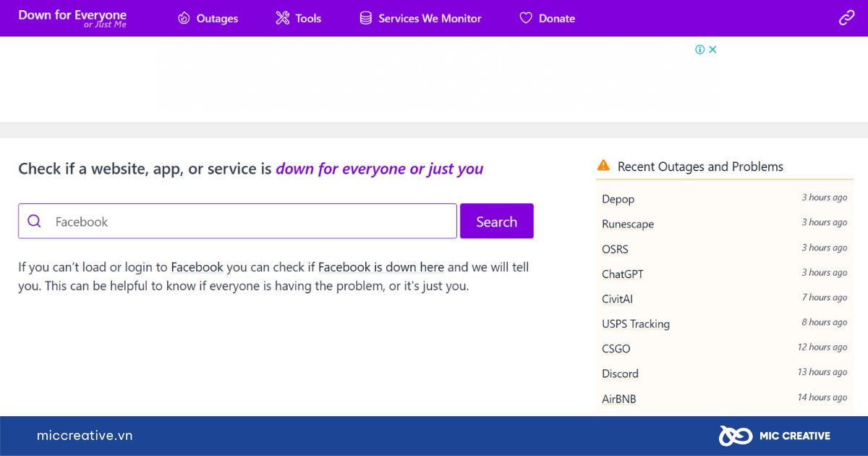Open the Donate menu item
The width and height of the screenshot is (868, 456).
click(557, 18)
